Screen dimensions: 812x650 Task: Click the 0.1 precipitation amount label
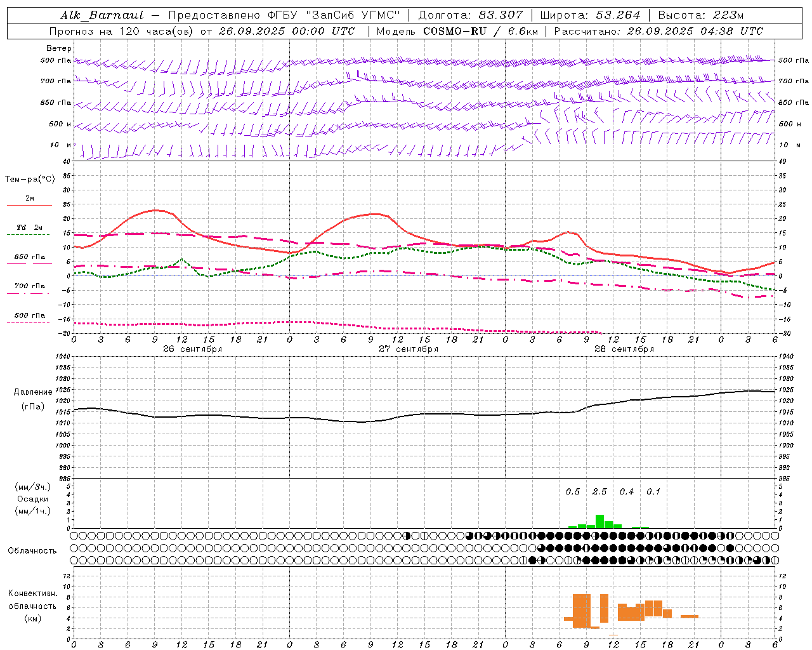[x=653, y=491]
